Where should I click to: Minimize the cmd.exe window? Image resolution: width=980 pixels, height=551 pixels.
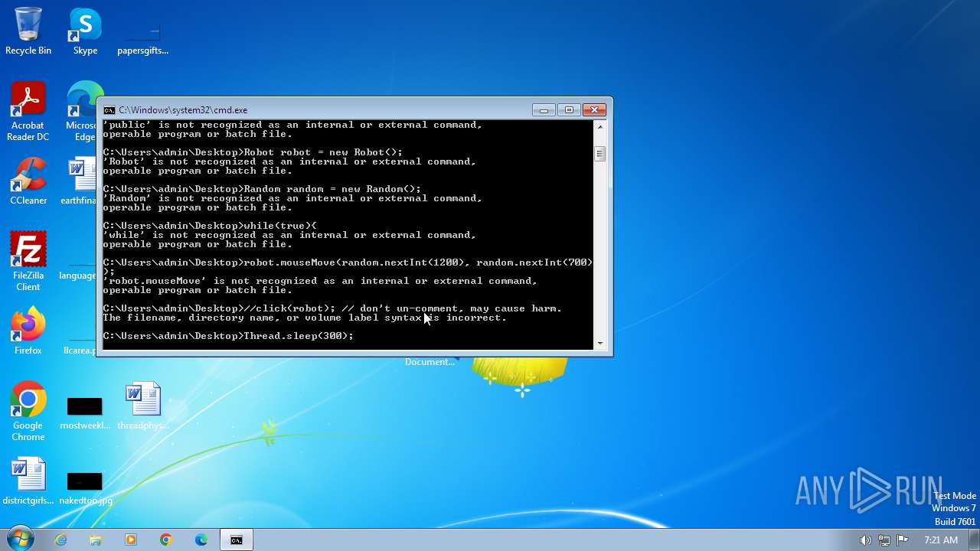point(544,110)
